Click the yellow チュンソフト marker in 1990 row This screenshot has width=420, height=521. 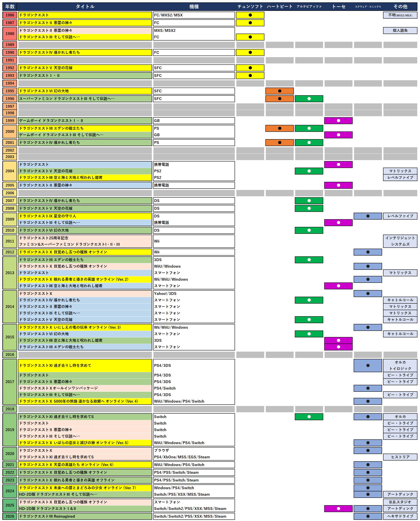pos(250,53)
